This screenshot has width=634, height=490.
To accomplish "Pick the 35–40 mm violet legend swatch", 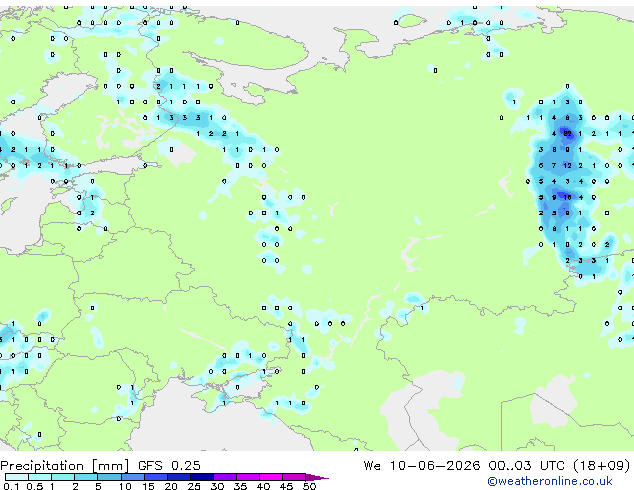I will tap(248, 477).
